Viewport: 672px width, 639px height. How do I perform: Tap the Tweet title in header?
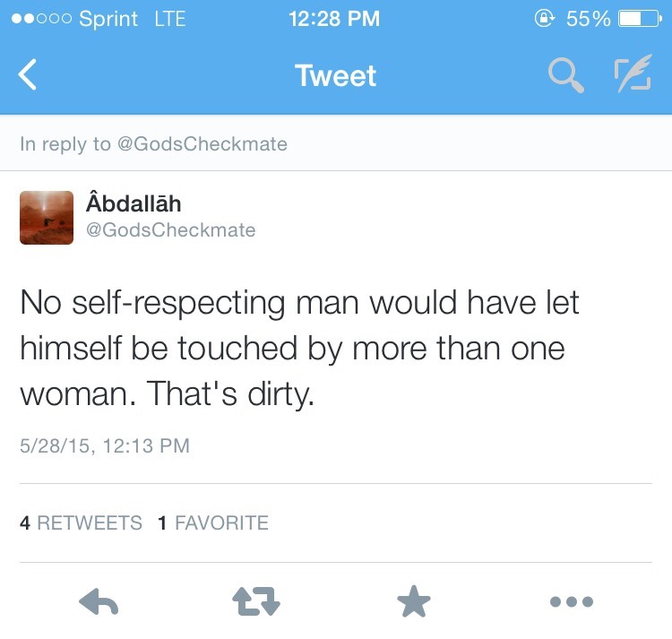tap(336, 76)
